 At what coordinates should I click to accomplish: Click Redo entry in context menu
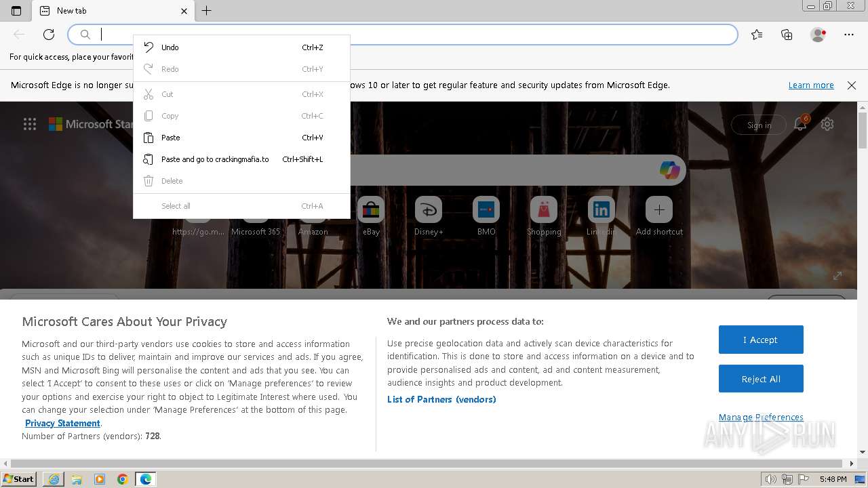[x=242, y=69]
